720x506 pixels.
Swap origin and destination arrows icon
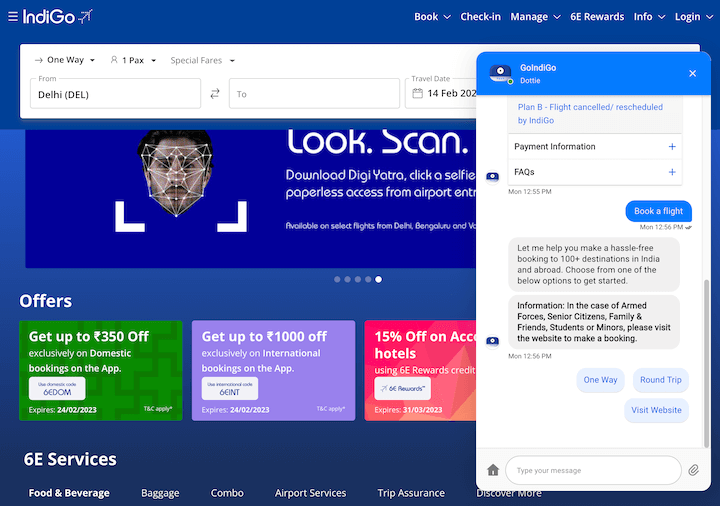[215, 94]
